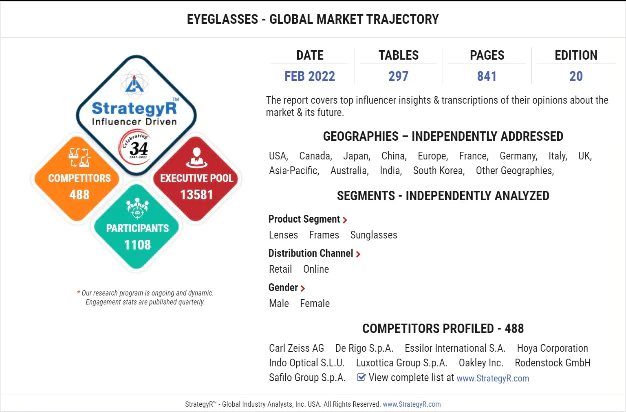Open www.StrategyR.com link in competitors list

coord(493,378)
